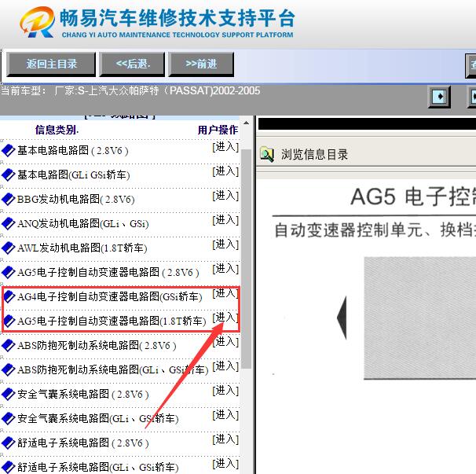Click the 用户操作 column header
476x474 pixels.
[x=218, y=130]
